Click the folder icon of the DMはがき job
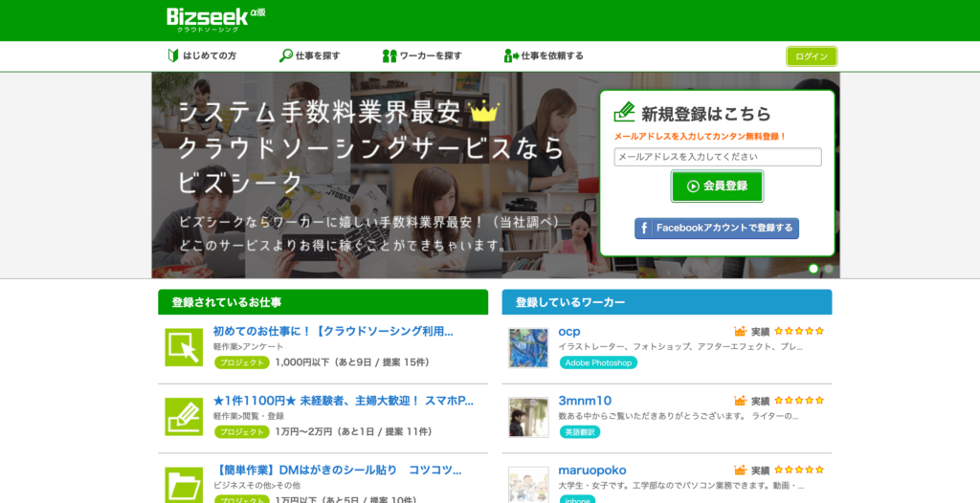Screen dimensions: 980x503 (x=184, y=485)
